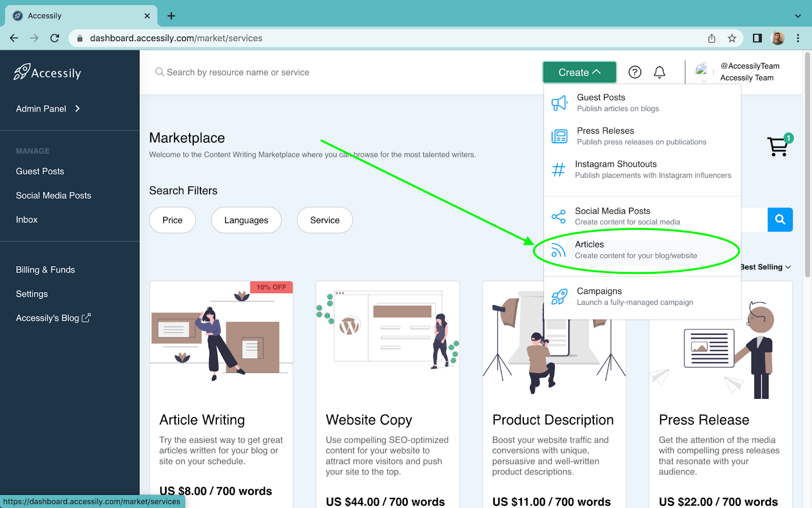Screen dimensions: 812x508
Task: Click the Articles feed icon
Action: 558,250
